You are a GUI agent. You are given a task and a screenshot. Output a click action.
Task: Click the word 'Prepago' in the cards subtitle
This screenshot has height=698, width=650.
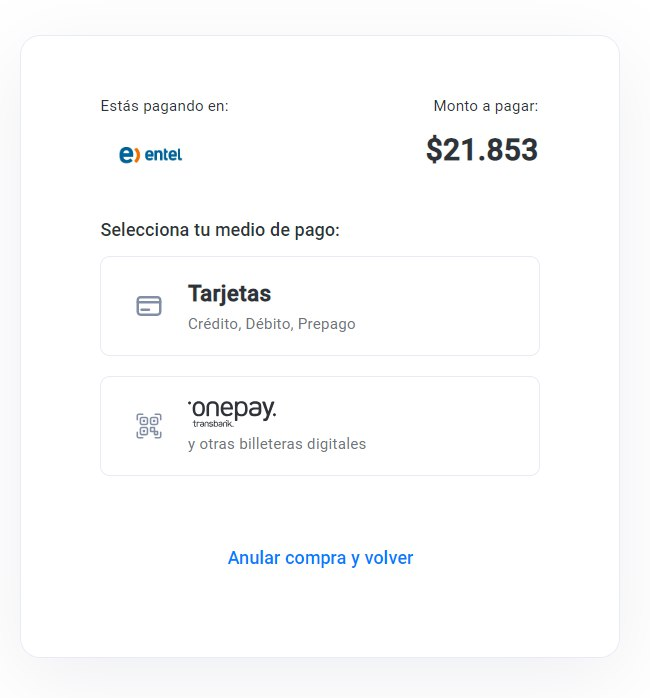coord(326,324)
